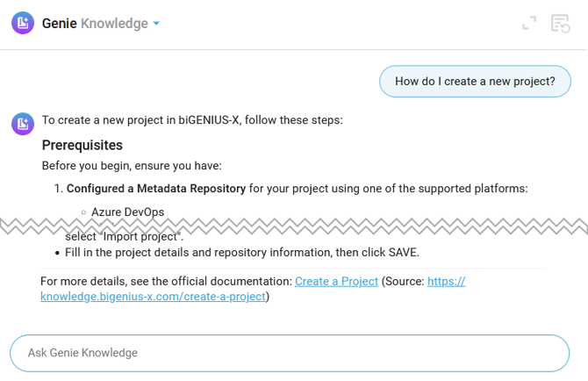Click the Genie avatar beside the answer
Viewport: 588px width, 381px height.
point(23,124)
